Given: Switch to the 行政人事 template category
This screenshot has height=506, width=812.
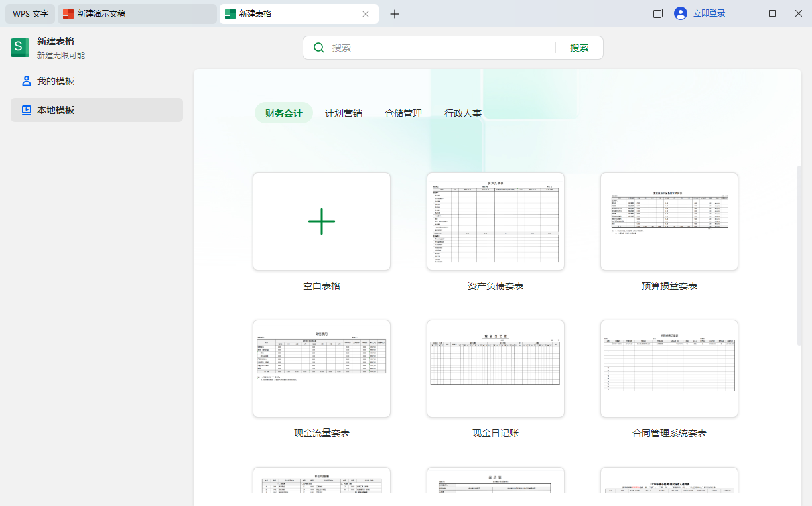Looking at the screenshot, I should click(x=464, y=113).
